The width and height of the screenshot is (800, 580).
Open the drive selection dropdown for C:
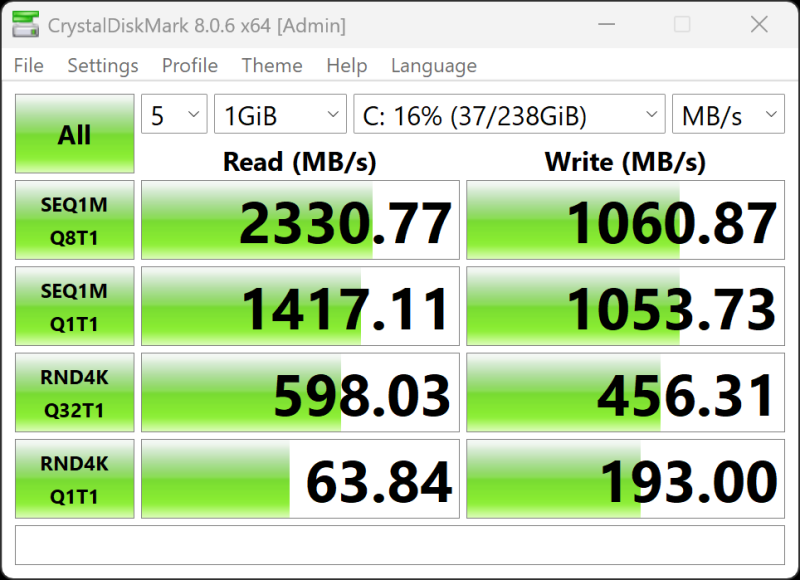pos(509,114)
